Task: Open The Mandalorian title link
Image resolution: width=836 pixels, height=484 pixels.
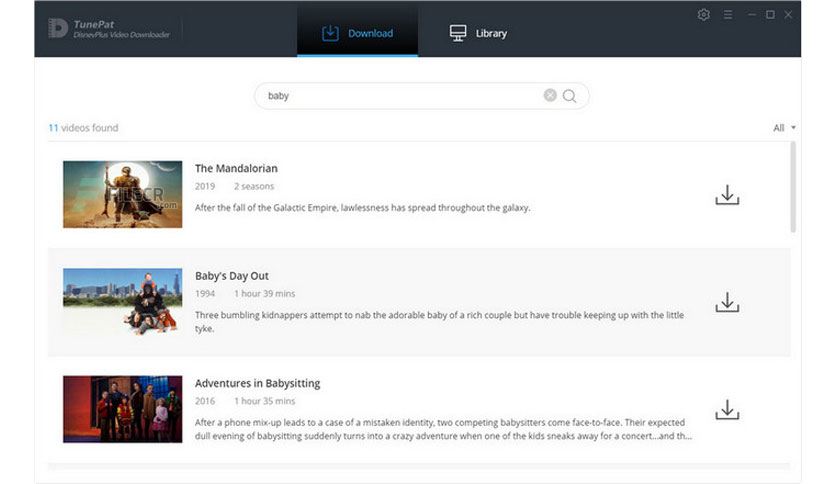Action: 236,168
